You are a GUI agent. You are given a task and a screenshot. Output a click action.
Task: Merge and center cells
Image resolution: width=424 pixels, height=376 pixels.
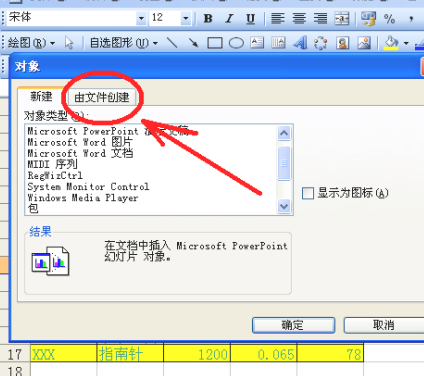[342, 18]
